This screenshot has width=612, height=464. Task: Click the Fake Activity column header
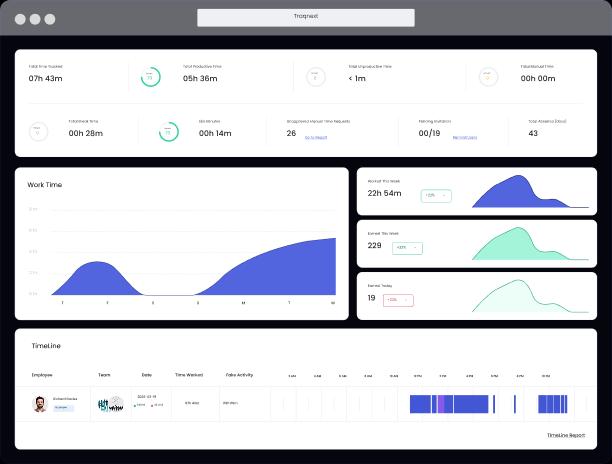[x=239, y=375]
